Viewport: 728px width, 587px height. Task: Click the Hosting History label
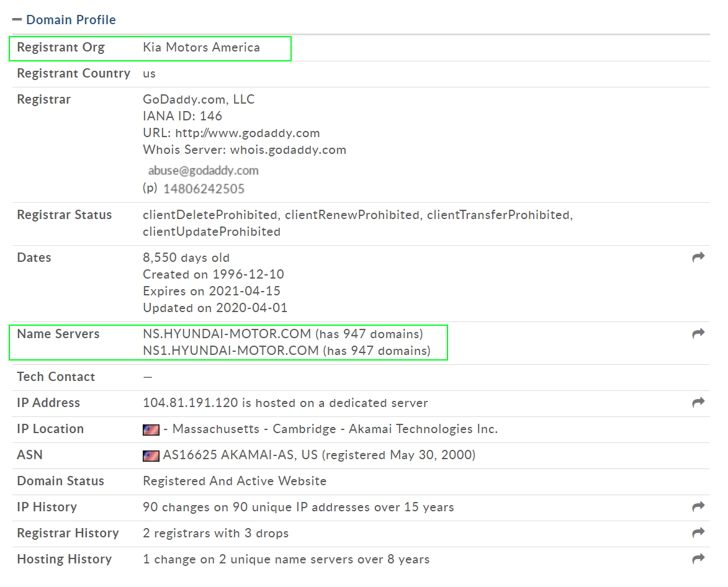65,559
